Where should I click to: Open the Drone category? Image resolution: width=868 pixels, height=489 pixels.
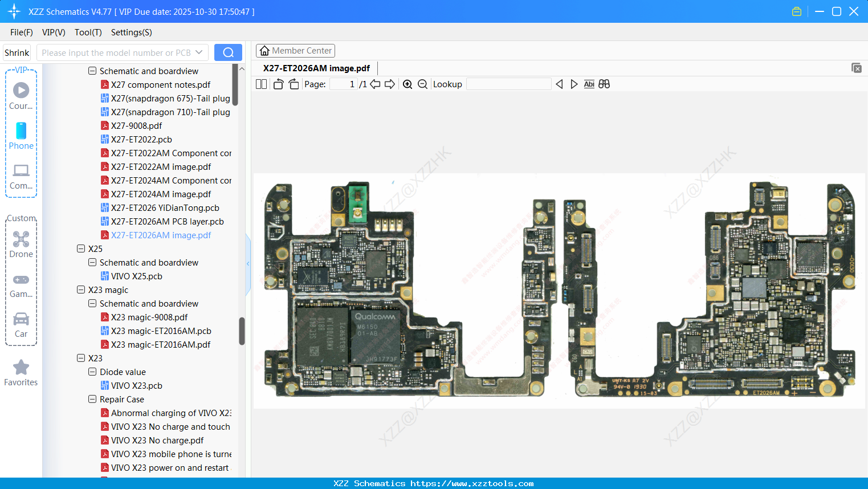coord(21,244)
